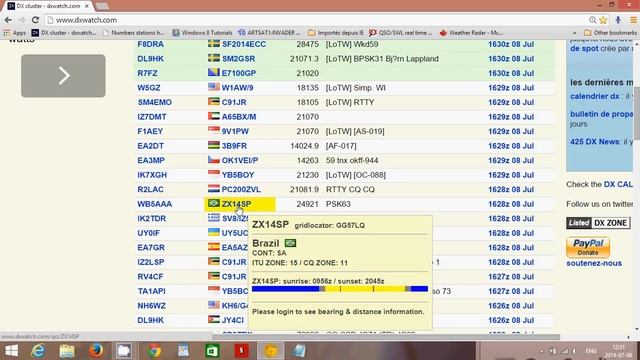The height and width of the screenshot is (360, 640).
Task: Click the soutenez-nous link
Action: click(x=594, y=263)
